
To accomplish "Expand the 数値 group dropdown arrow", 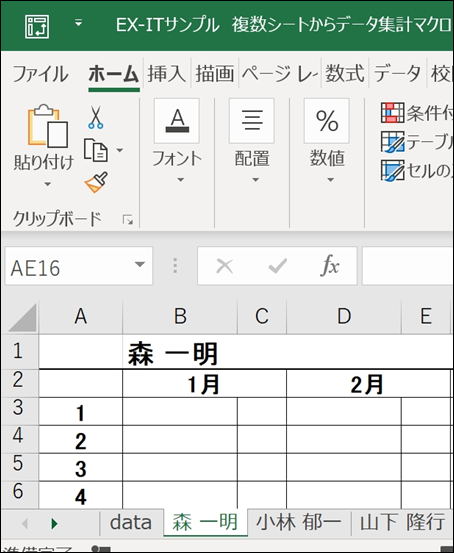I will tap(330, 180).
